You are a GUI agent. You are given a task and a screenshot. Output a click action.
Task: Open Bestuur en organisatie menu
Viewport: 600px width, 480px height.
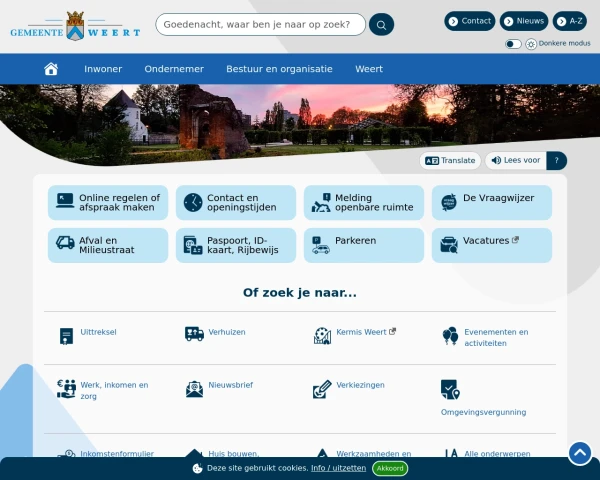click(x=279, y=69)
